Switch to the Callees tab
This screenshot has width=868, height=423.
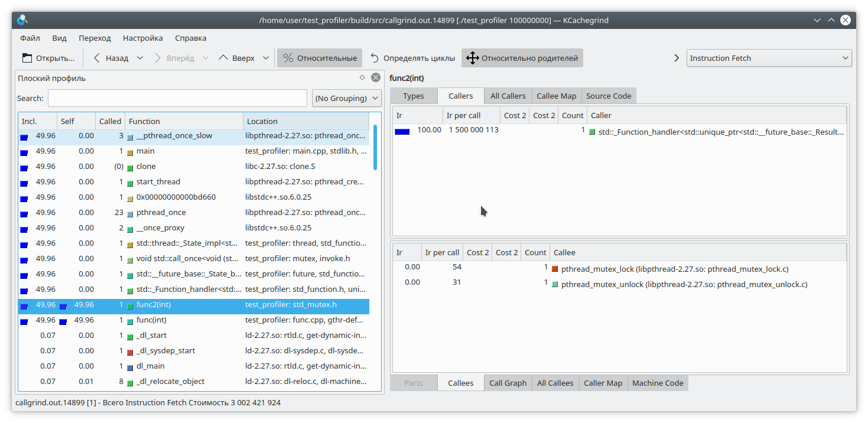point(461,383)
